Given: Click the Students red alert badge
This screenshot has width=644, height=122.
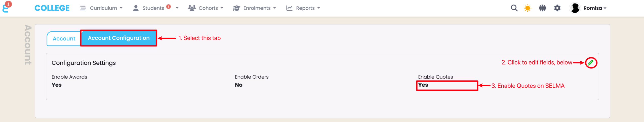Looking at the screenshot, I should (169, 7).
